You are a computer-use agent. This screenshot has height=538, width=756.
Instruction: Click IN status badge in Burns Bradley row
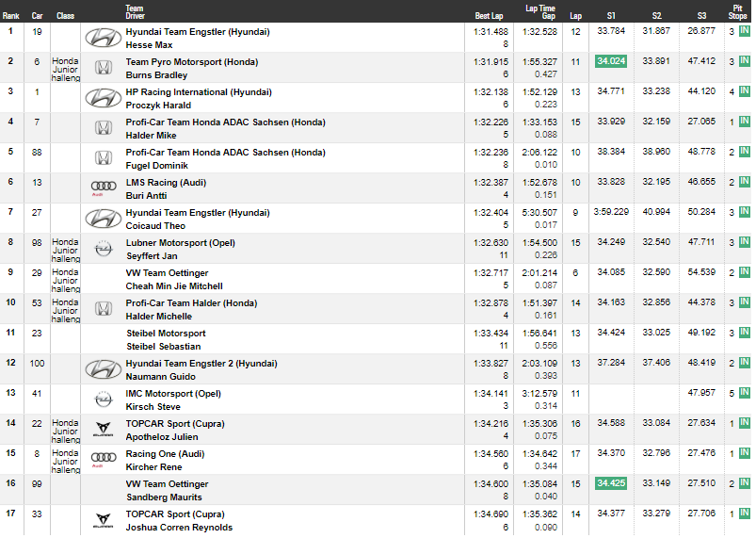click(745, 61)
